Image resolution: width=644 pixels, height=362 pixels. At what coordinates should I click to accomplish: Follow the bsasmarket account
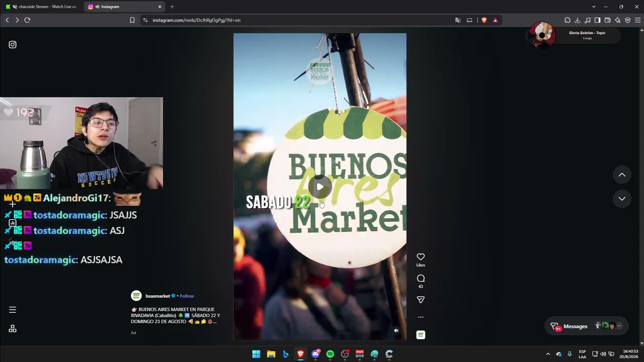(x=187, y=296)
